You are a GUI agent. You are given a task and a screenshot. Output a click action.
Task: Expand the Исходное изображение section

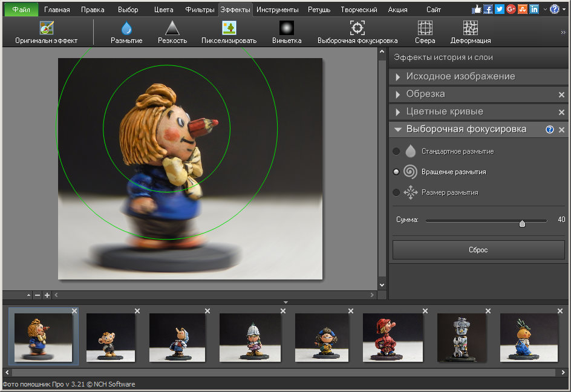click(460, 77)
